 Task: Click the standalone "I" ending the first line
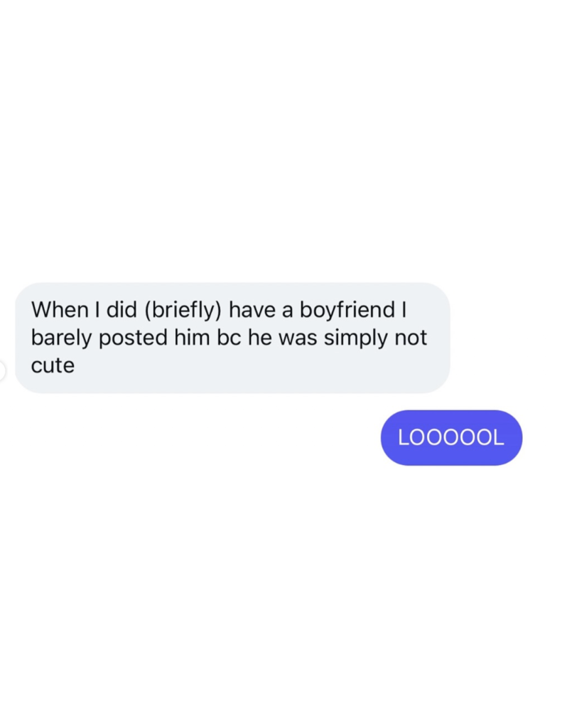403,310
